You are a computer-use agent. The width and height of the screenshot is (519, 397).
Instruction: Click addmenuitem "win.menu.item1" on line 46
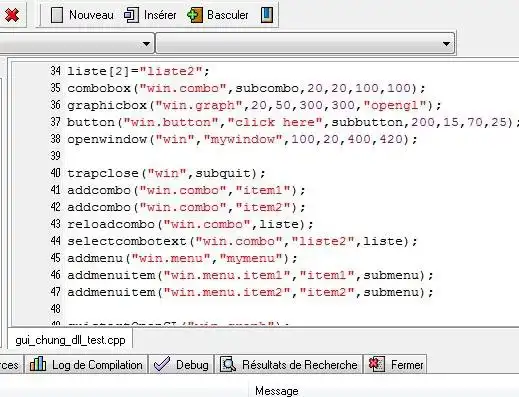[250, 275]
